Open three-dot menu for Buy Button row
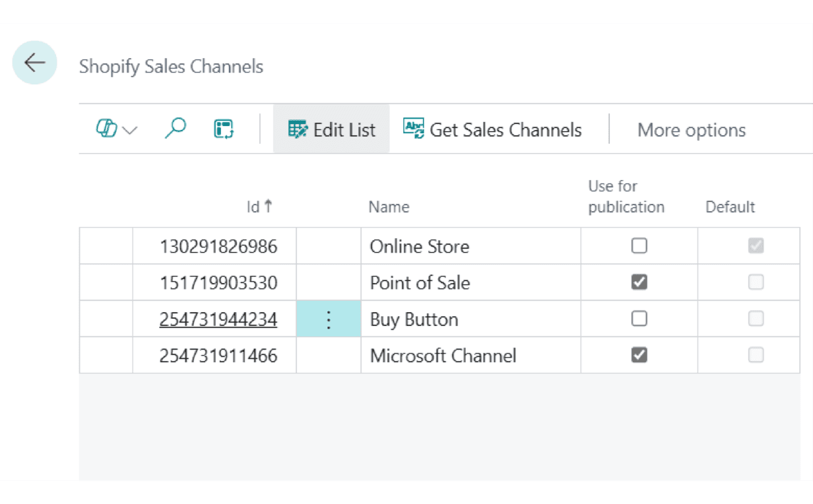Image resolution: width=813 pixels, height=504 pixels. [329, 320]
